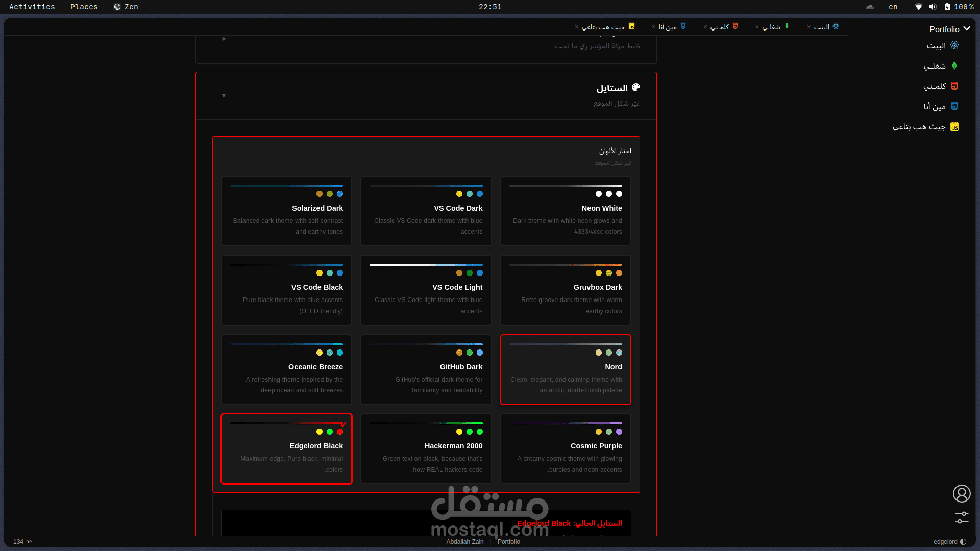Open the account profile icon in sidebar

[962, 493]
